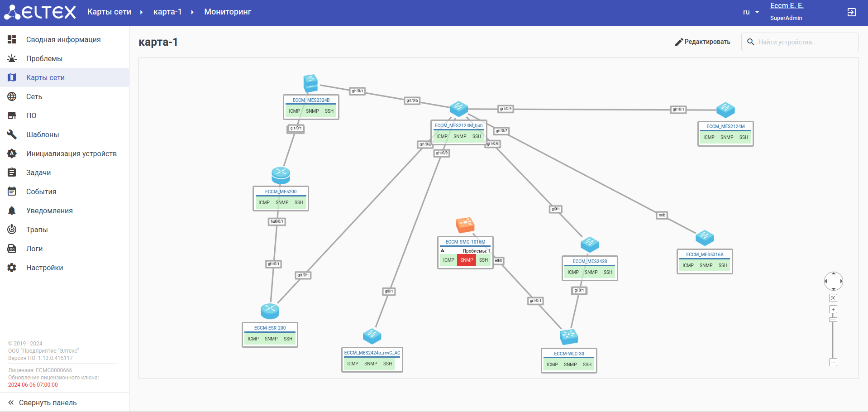Click the log out icon in the header
This screenshot has width=868, height=412.
pos(851,12)
